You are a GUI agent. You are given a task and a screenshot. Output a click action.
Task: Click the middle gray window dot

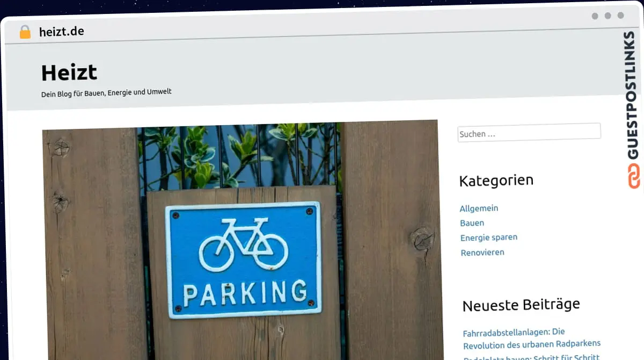[608, 16]
